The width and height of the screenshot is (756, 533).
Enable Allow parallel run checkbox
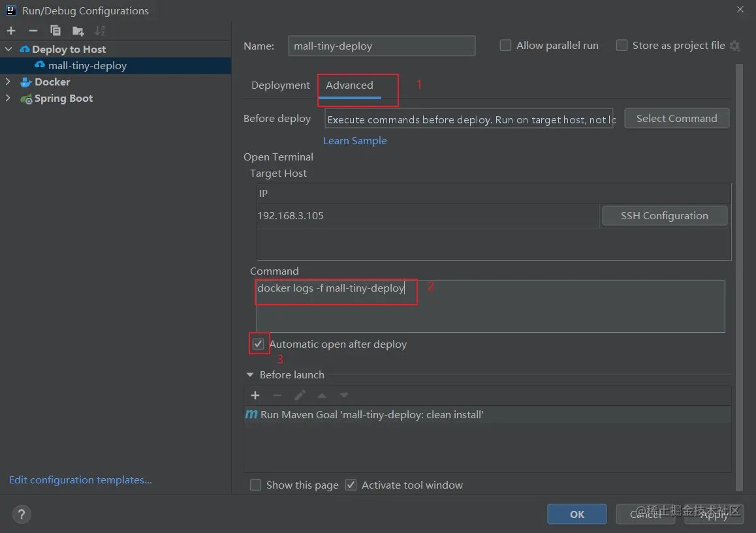coord(505,45)
